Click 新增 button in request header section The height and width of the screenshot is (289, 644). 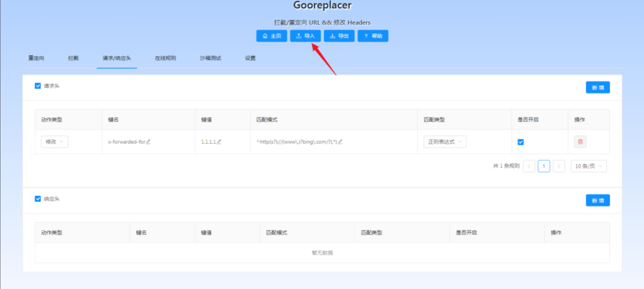click(597, 88)
